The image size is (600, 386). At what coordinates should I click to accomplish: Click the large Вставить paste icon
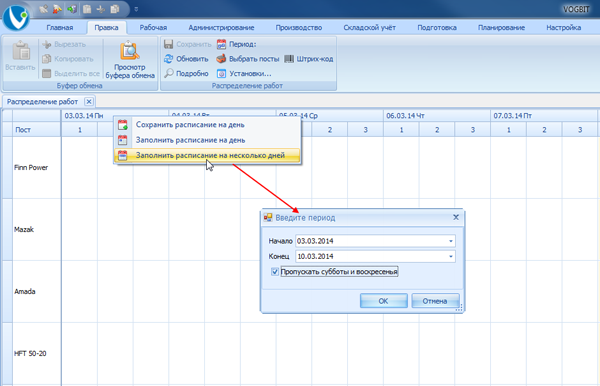click(x=21, y=51)
